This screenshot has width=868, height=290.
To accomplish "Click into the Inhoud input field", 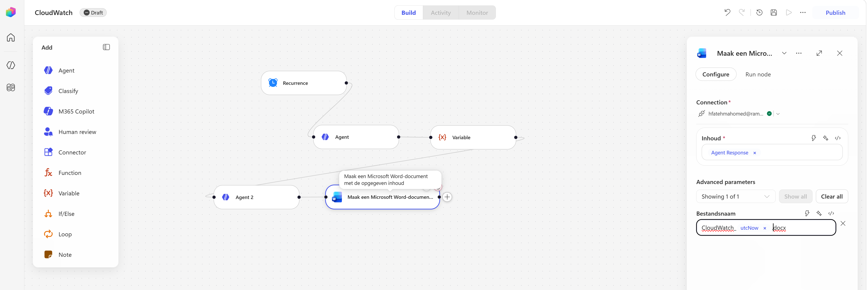I will (772, 153).
